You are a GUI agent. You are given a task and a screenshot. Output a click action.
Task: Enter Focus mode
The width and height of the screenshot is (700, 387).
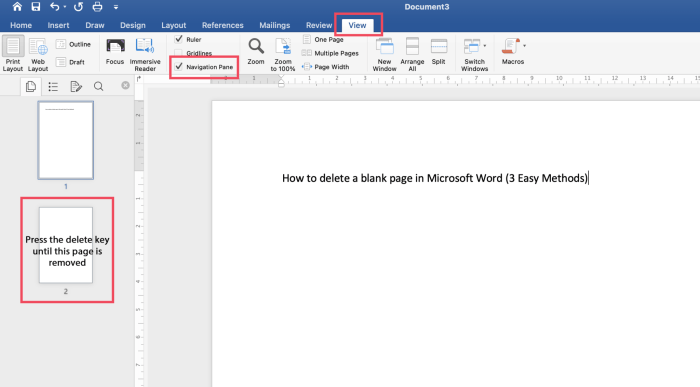pyautogui.click(x=115, y=52)
